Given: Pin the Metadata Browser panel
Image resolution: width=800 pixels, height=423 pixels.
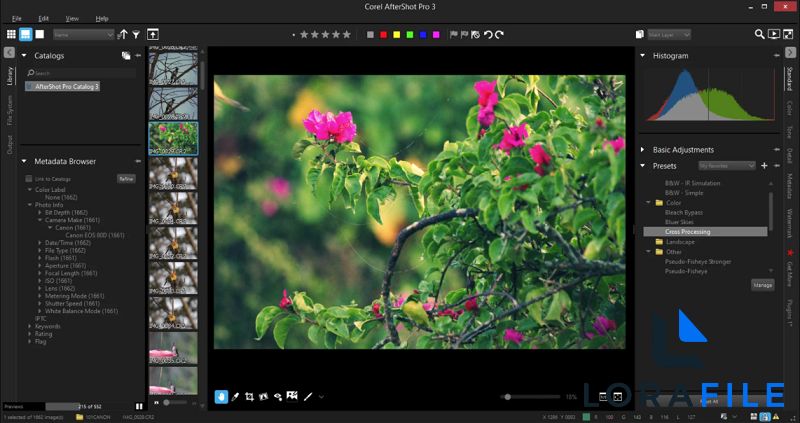Looking at the screenshot, I should [138, 161].
